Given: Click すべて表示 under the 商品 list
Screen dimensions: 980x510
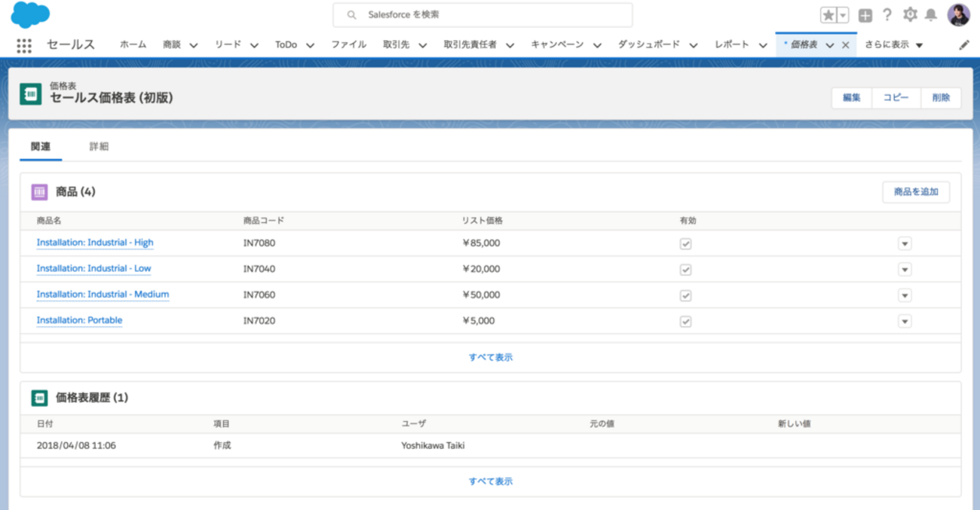Looking at the screenshot, I should click(x=491, y=358).
